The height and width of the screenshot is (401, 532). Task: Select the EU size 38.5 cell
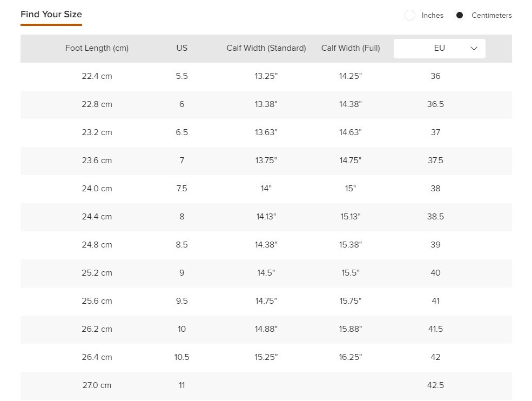point(435,217)
